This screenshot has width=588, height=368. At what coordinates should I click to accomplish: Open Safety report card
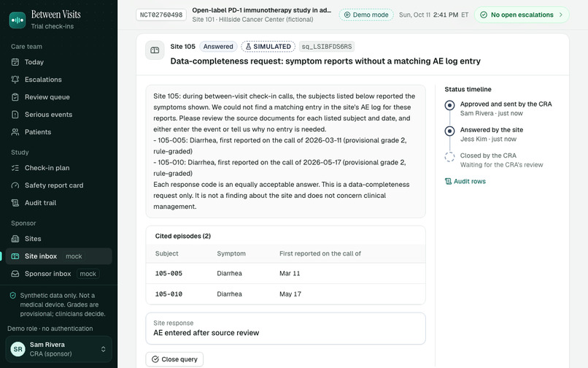59,185
